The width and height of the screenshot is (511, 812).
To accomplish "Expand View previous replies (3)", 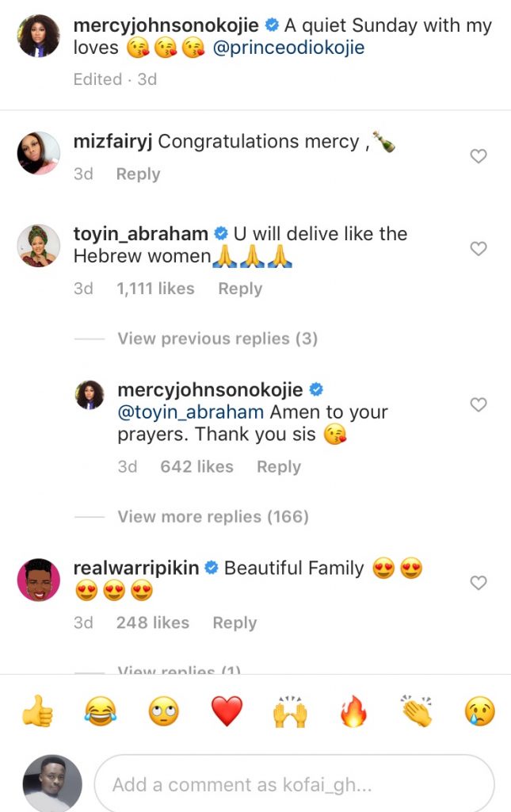I will pyautogui.click(x=217, y=339).
